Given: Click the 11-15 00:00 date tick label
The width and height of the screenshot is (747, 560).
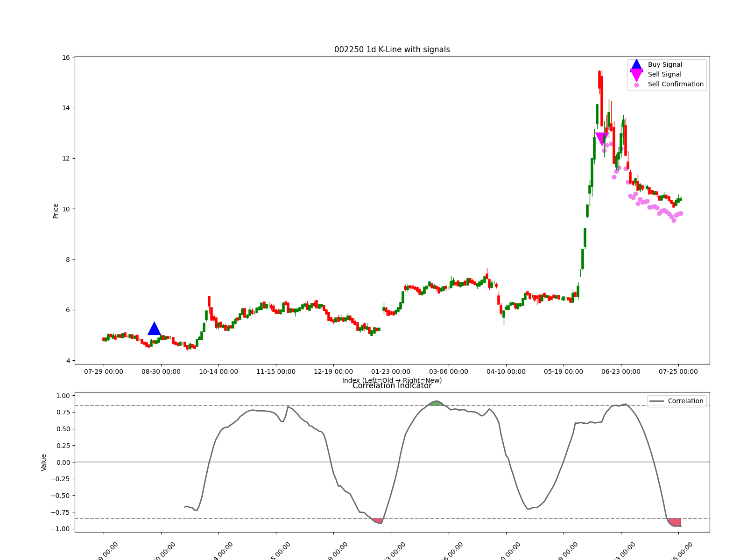Looking at the screenshot, I should (276, 372).
